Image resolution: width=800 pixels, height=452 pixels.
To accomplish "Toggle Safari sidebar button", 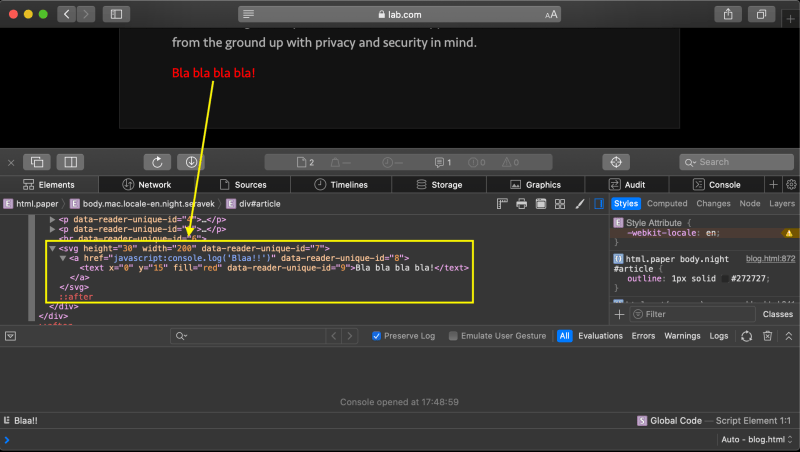I will point(116,14).
